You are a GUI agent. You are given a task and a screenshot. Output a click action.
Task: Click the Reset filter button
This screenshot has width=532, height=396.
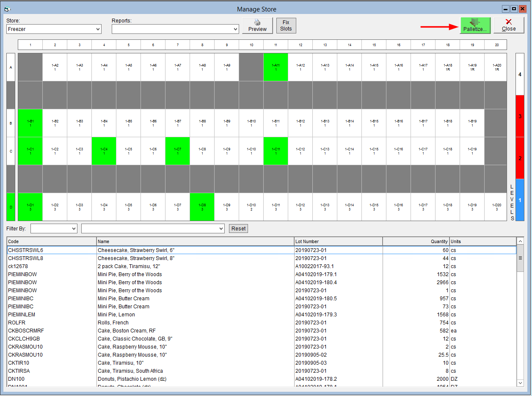(238, 229)
